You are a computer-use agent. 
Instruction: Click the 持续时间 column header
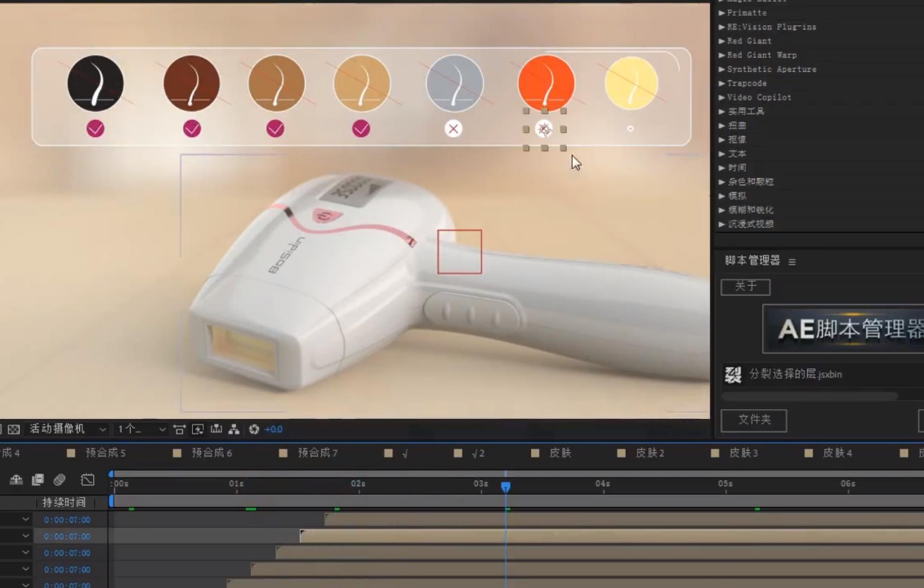click(64, 502)
